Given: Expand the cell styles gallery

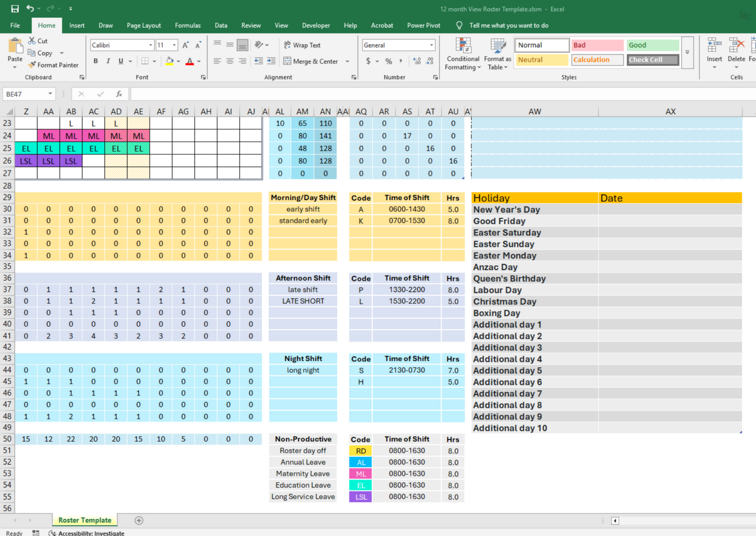Looking at the screenshot, I should point(687,53).
